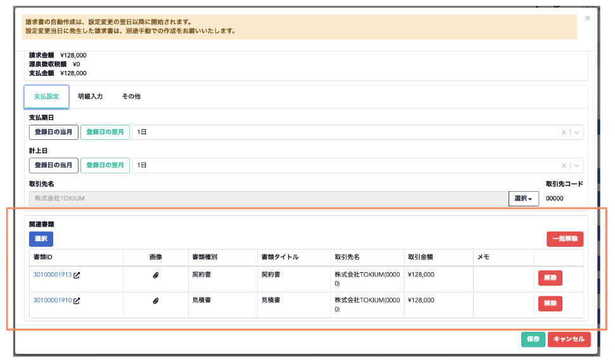The image size is (615, 364).
Task: Expand the 計上日 day dropdown chevron
Action: [x=576, y=166]
